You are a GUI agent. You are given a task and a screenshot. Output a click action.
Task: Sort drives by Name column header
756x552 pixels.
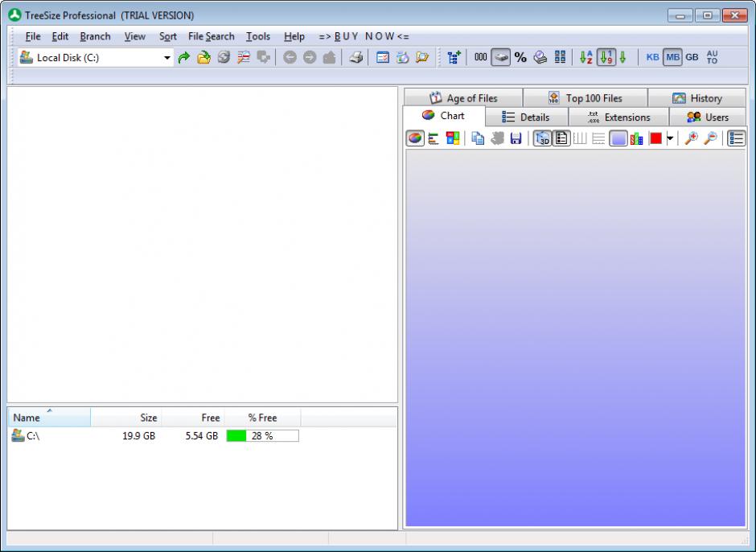[49, 418]
